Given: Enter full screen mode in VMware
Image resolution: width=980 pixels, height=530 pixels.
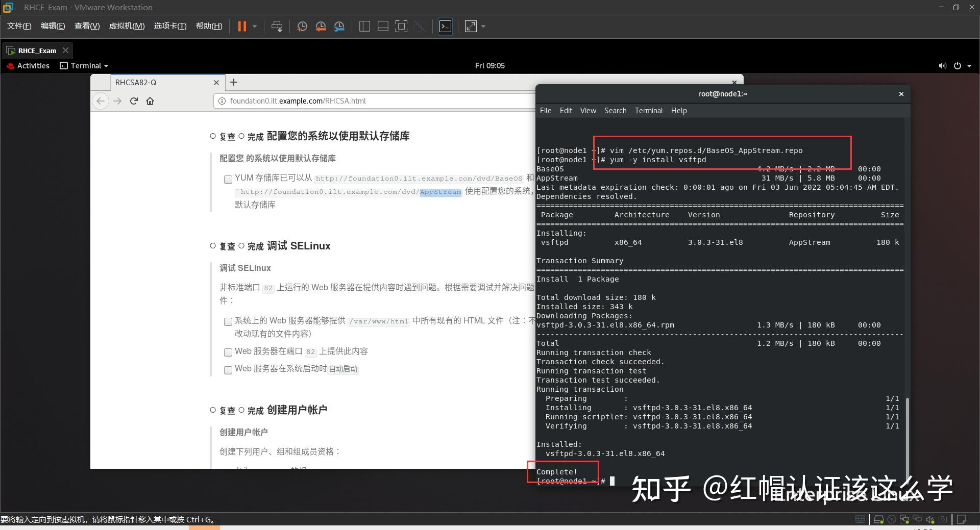Looking at the screenshot, I should (470, 26).
